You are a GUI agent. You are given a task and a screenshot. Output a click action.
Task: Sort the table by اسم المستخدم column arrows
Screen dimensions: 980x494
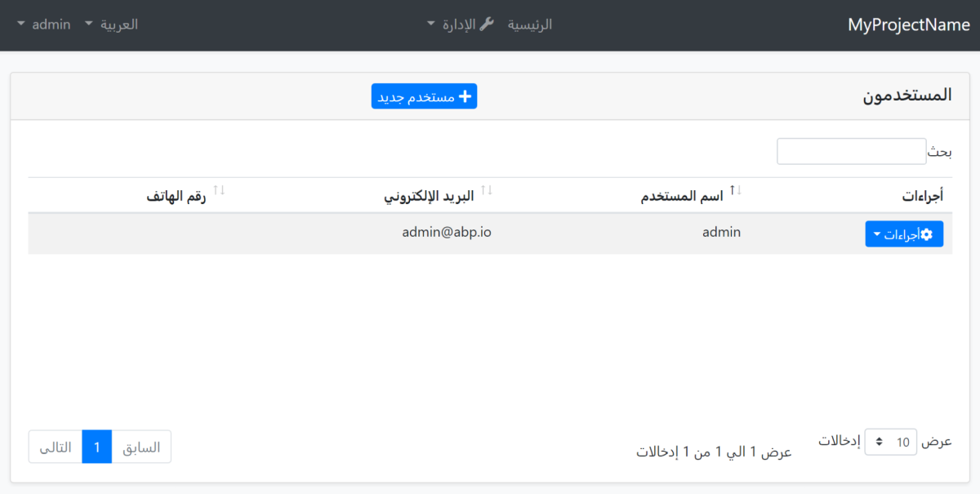[735, 189]
